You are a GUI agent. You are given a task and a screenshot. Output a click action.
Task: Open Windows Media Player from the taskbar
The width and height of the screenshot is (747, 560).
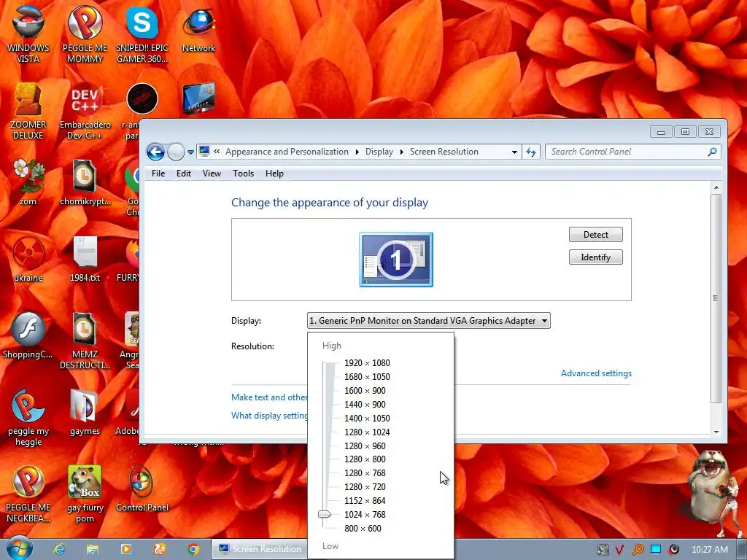pyautogui.click(x=125, y=549)
